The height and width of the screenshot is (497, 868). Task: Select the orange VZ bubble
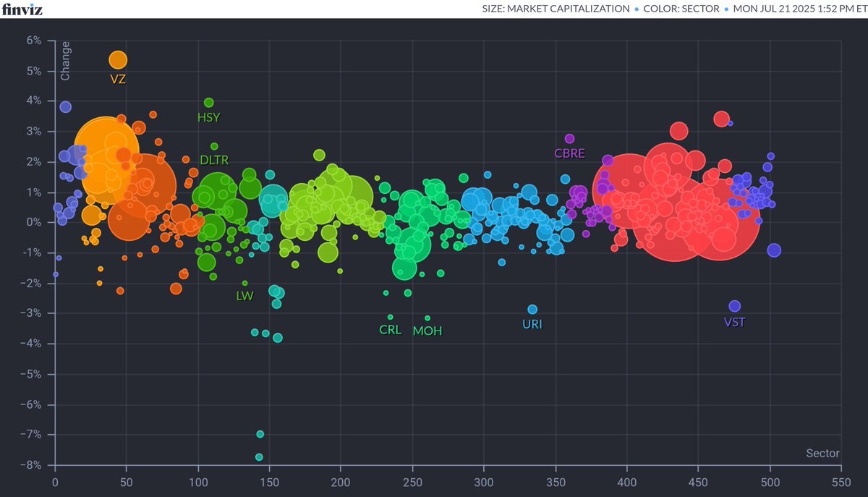118,60
